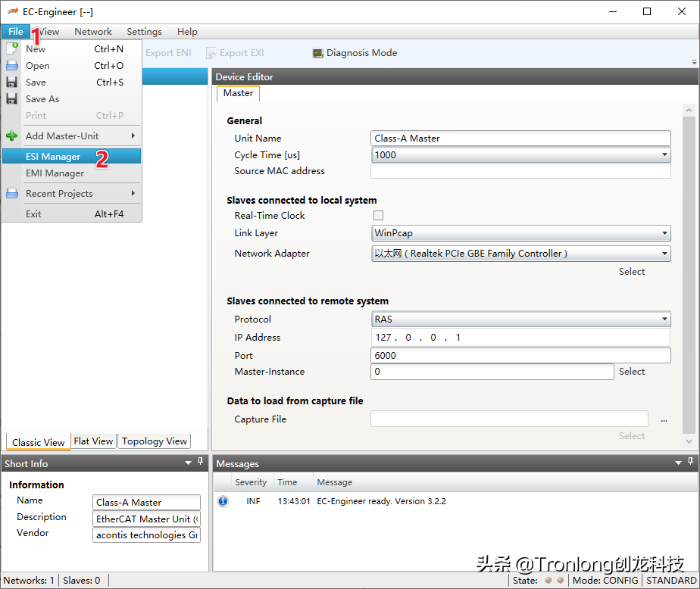Click the green plus icon beside Add Master-Unit
Viewport: 700px width, 589px height.
[11, 136]
